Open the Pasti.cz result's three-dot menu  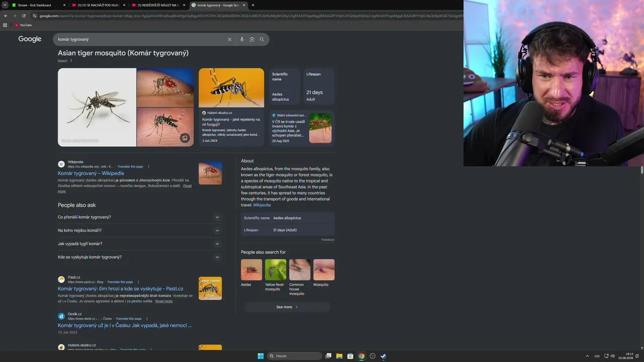click(138, 282)
